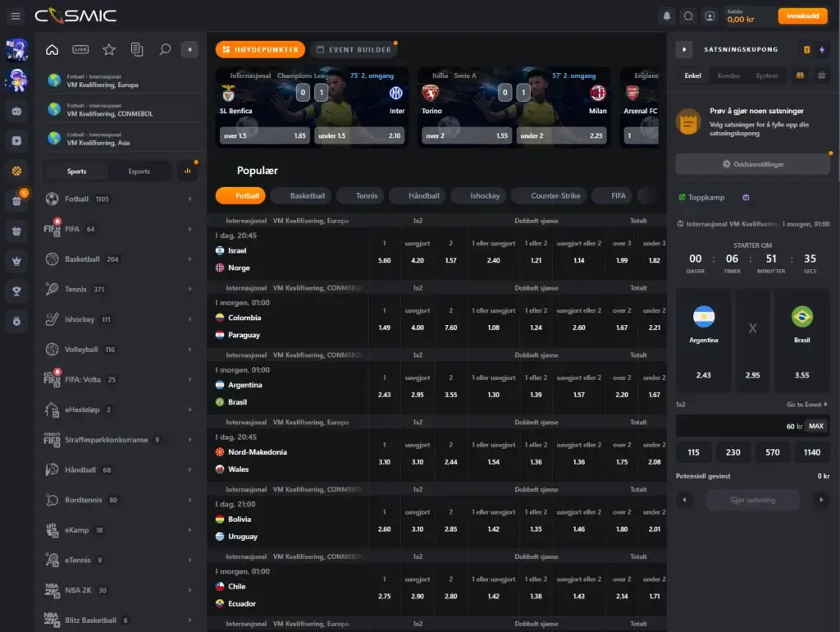Viewport: 840px width, 632px height.
Task: Click the medal icon in the left rail
Action: pos(16,321)
